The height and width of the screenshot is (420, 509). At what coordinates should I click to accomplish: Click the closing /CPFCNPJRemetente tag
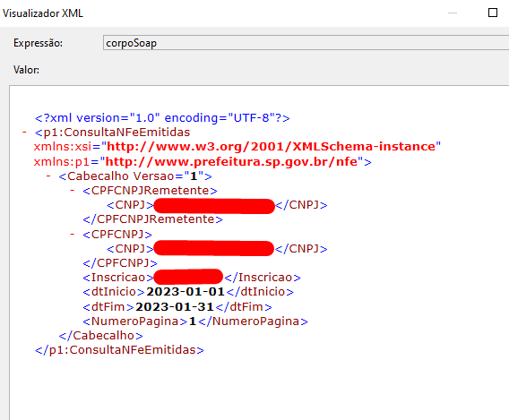tap(153, 219)
